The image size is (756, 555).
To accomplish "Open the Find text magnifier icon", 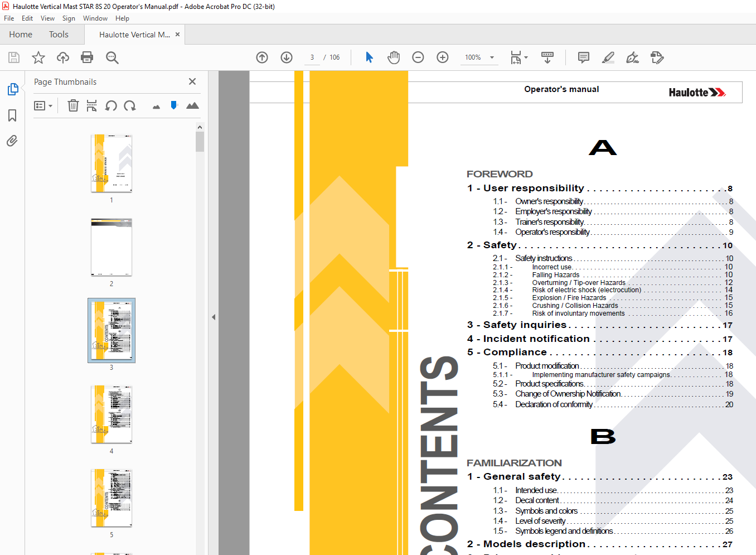I will click(112, 57).
